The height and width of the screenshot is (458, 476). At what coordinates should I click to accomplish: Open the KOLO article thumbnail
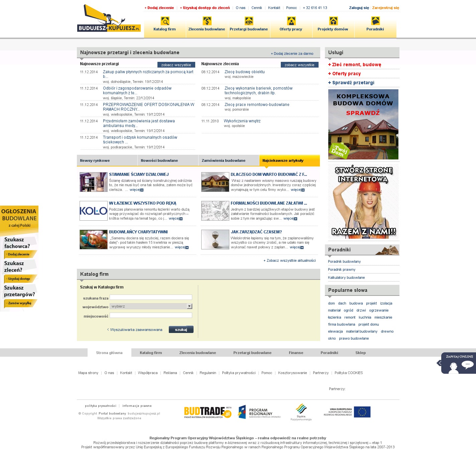point(94,211)
